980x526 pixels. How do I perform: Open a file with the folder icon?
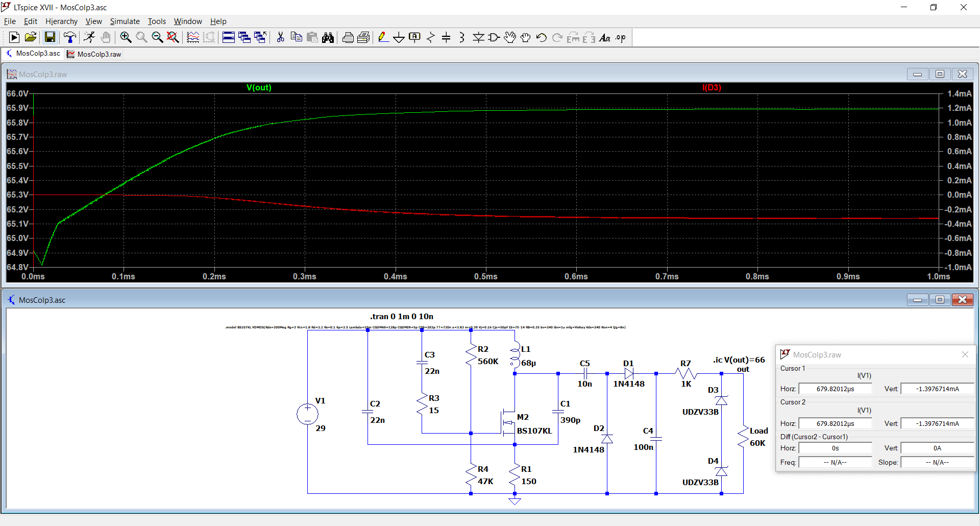(x=31, y=37)
